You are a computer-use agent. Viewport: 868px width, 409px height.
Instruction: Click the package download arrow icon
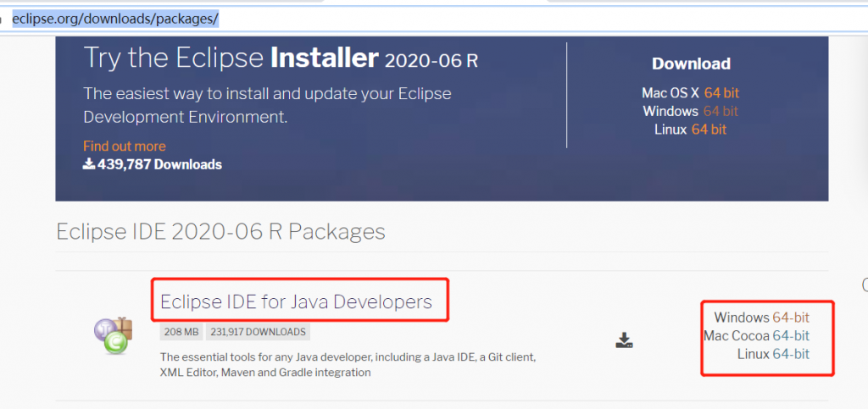tap(624, 340)
